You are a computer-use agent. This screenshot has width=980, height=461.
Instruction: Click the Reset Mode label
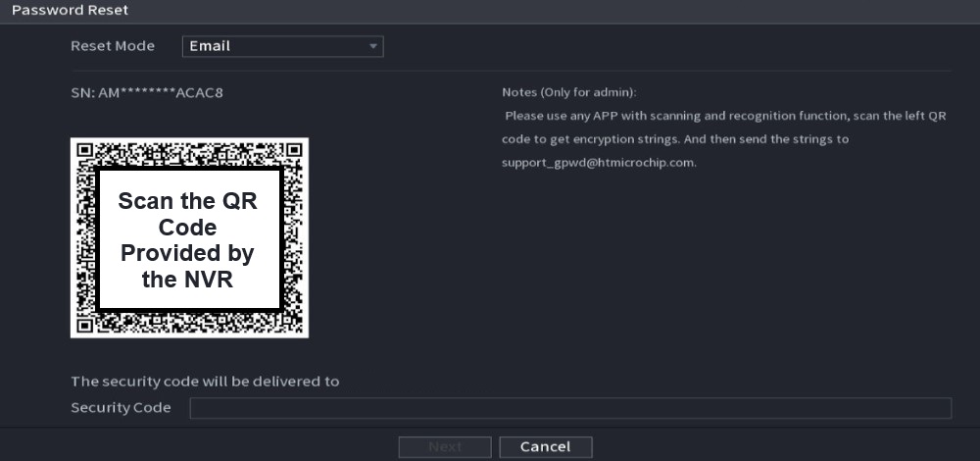coord(113,46)
